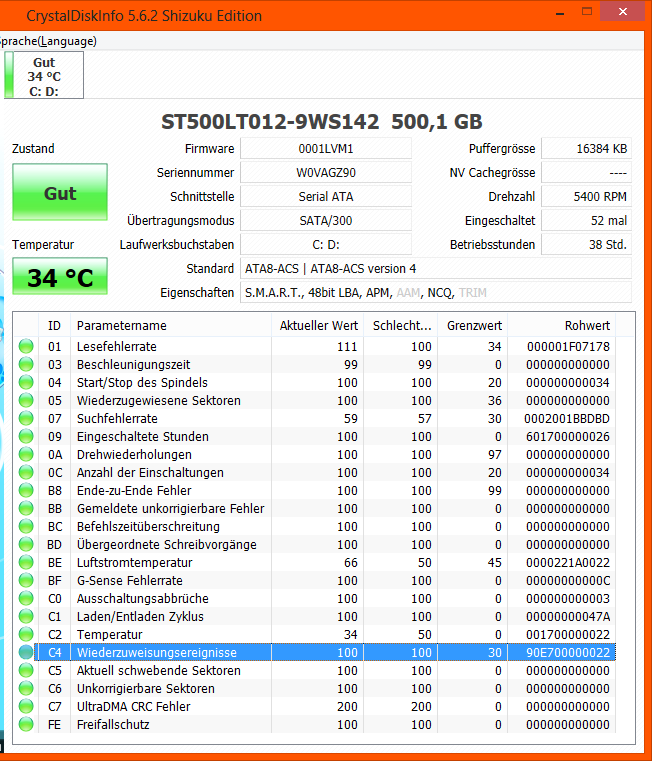Click the Grenzwert column header
The height and width of the screenshot is (761, 652).
(x=473, y=325)
